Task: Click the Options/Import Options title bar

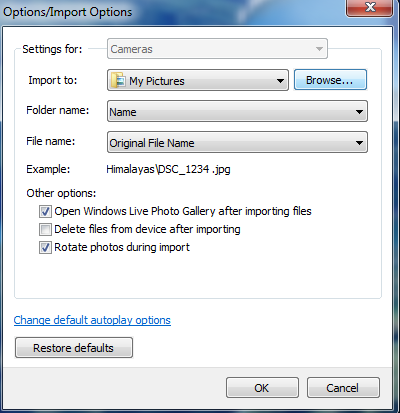Action: point(173,12)
